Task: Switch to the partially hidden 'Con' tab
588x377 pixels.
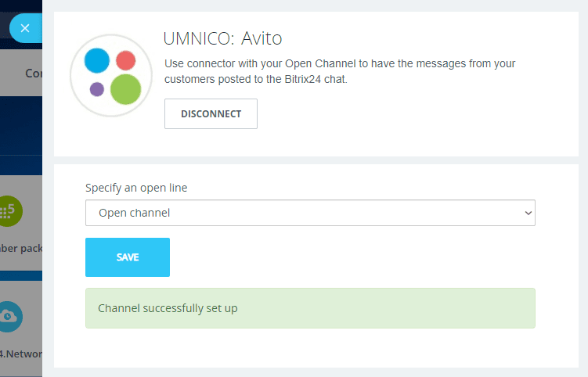Action: click(34, 73)
